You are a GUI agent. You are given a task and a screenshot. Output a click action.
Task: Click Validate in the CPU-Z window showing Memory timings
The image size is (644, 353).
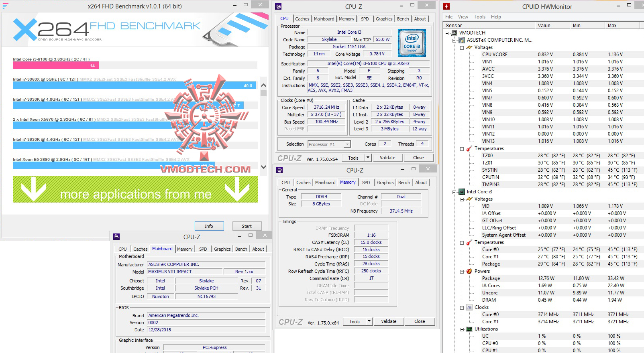(389, 321)
